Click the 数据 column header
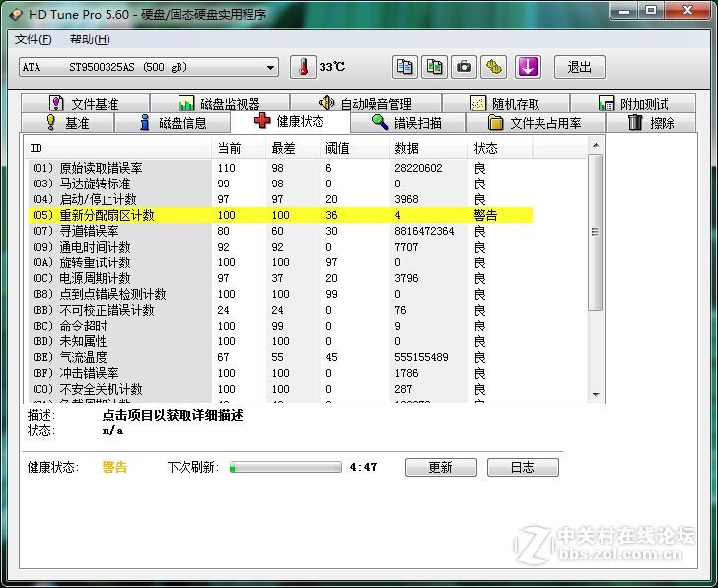718x588 pixels. (x=429, y=148)
